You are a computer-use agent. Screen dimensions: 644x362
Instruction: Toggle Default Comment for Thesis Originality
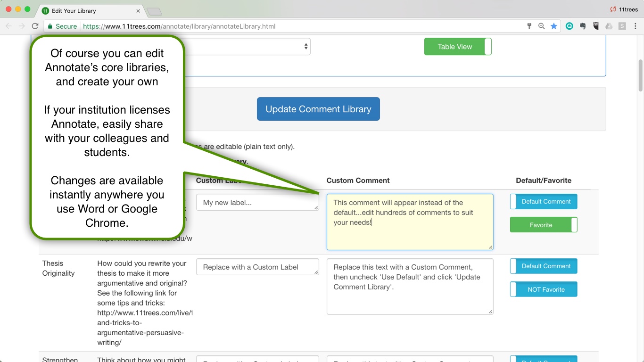(544, 266)
